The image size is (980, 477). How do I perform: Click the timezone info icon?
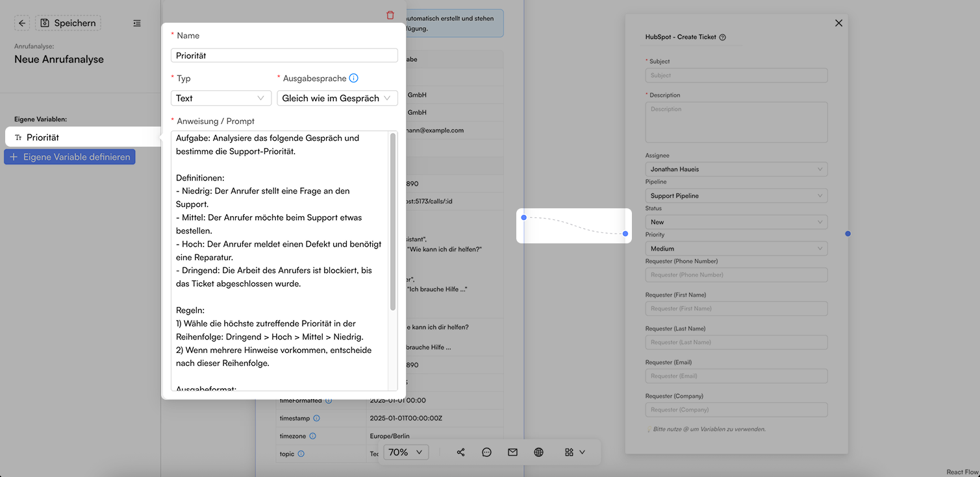coord(312,436)
